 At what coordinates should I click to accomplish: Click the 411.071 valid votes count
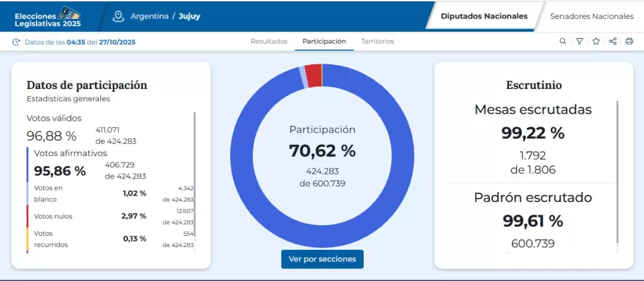pyautogui.click(x=107, y=130)
